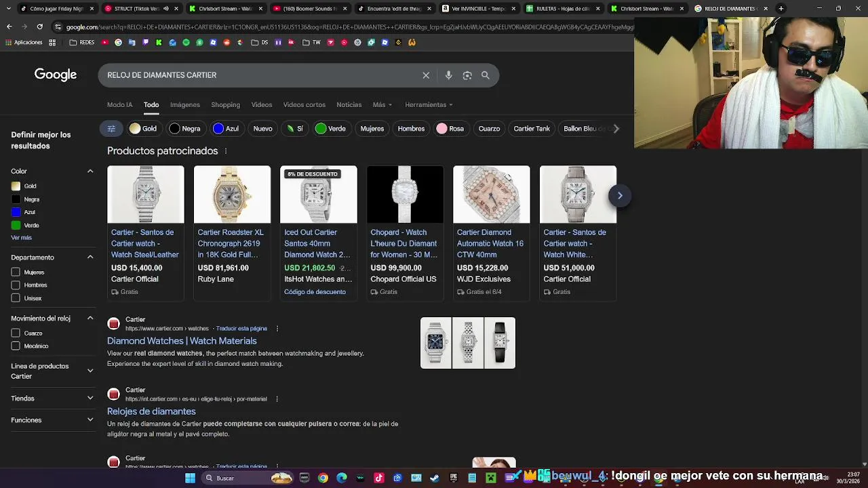
Task: Go to the Google logo homepage
Action: 56,75
